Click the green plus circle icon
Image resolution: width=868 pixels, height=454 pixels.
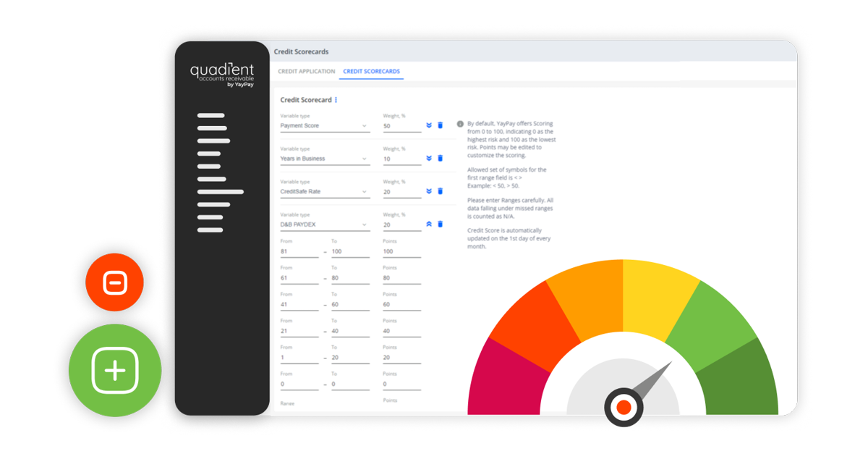coord(114,369)
